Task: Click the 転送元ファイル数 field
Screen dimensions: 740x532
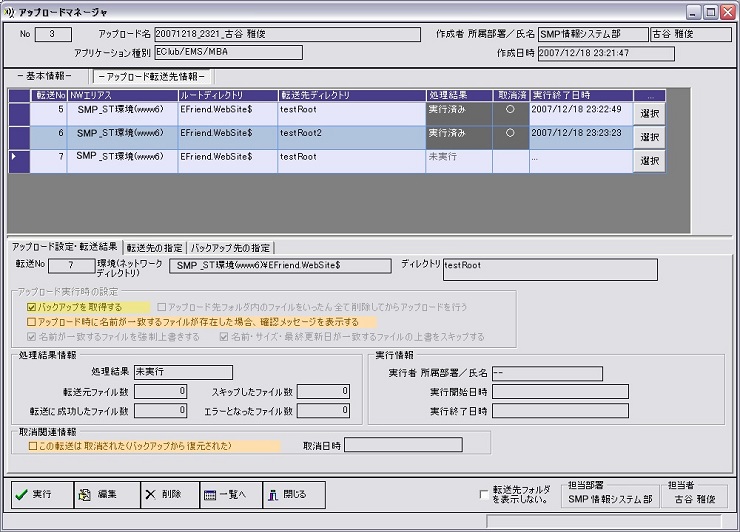Action: pos(160,391)
